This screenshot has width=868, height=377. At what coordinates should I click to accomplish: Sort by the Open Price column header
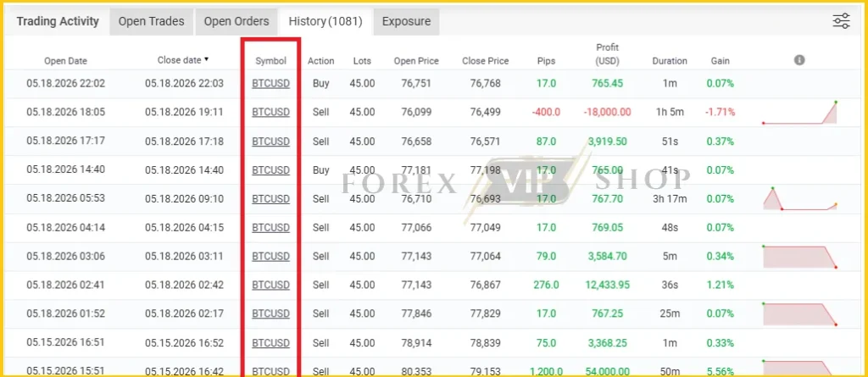pyautogui.click(x=416, y=61)
